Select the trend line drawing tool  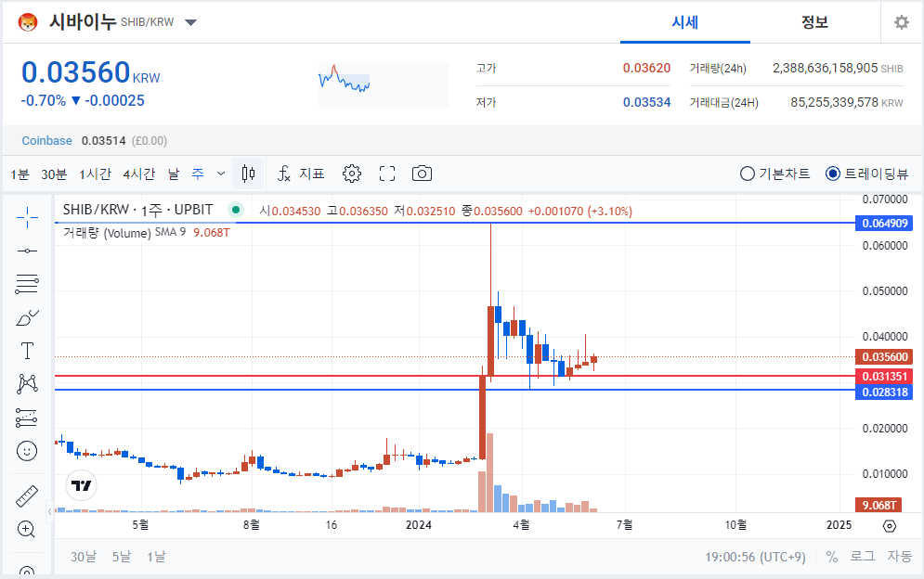click(27, 251)
